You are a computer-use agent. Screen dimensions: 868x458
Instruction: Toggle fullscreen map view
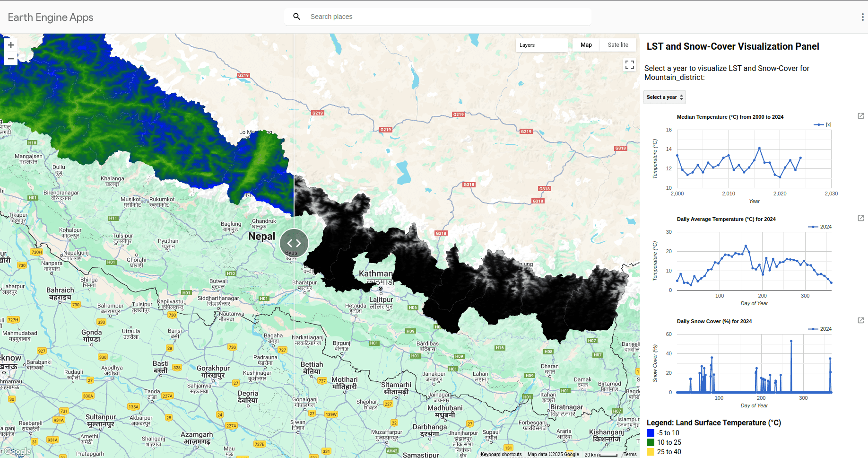point(629,65)
